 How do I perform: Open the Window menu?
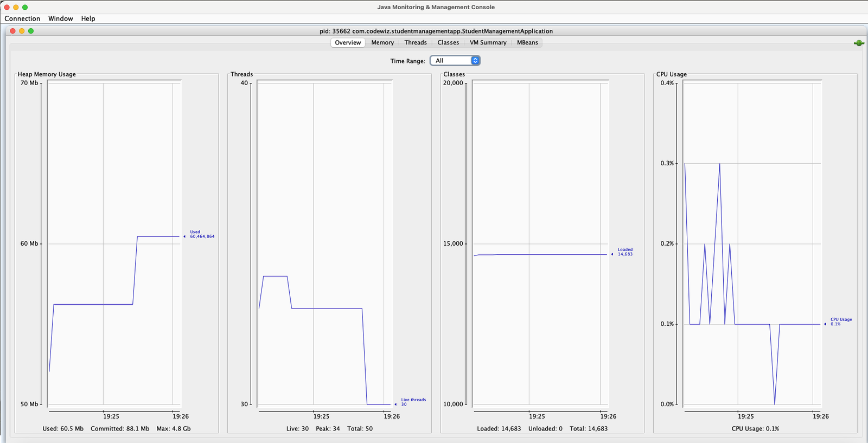click(60, 18)
